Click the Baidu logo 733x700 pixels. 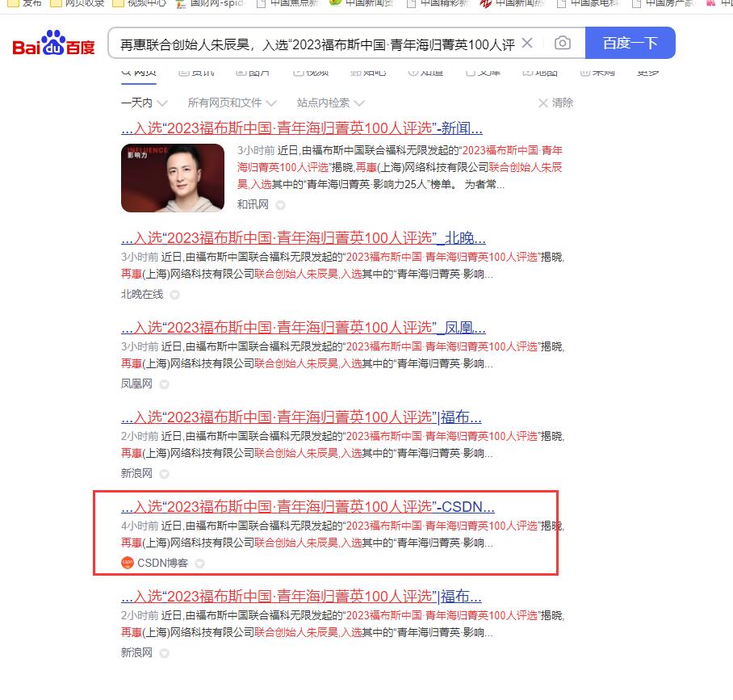pos(53,43)
